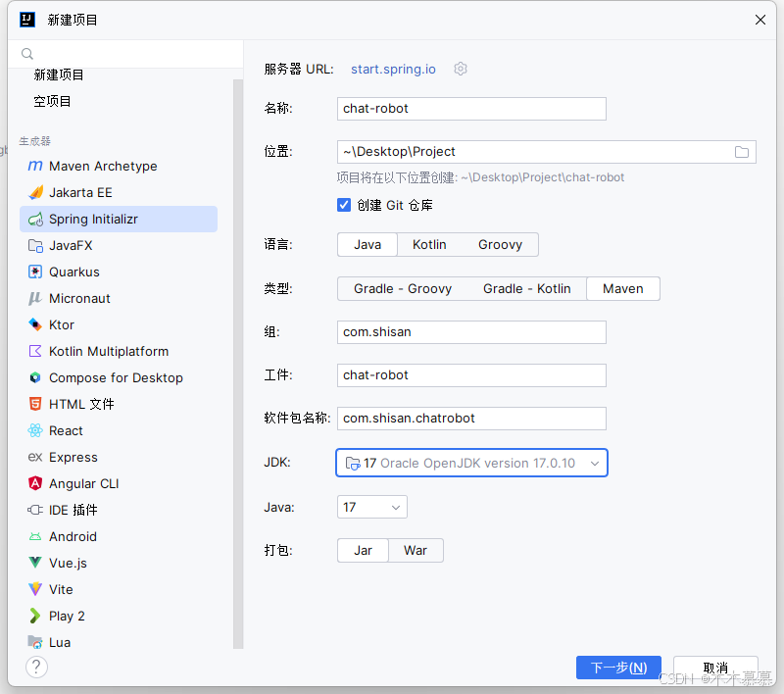The image size is (784, 694).
Task: Select Empty Project (空项目) in sidebar
Action: [53, 102]
